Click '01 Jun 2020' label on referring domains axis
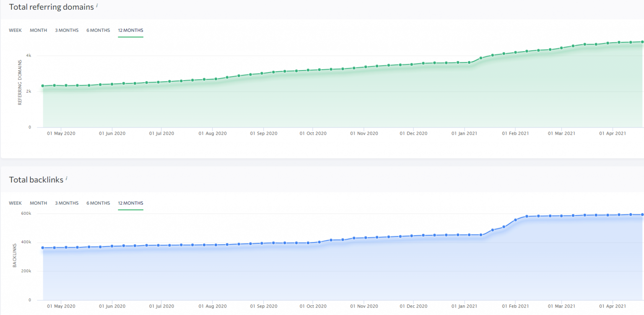 pyautogui.click(x=112, y=133)
